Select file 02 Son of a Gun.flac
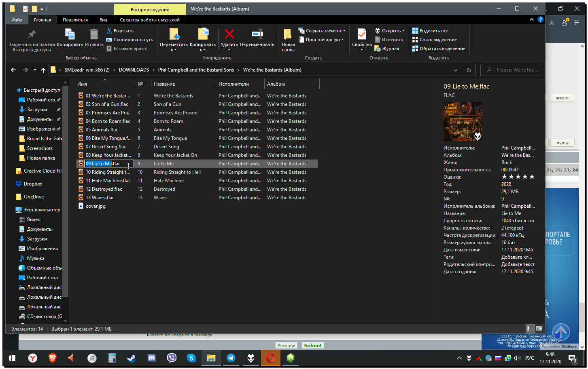Image resolution: width=588 pixels, height=369 pixels. pos(107,104)
